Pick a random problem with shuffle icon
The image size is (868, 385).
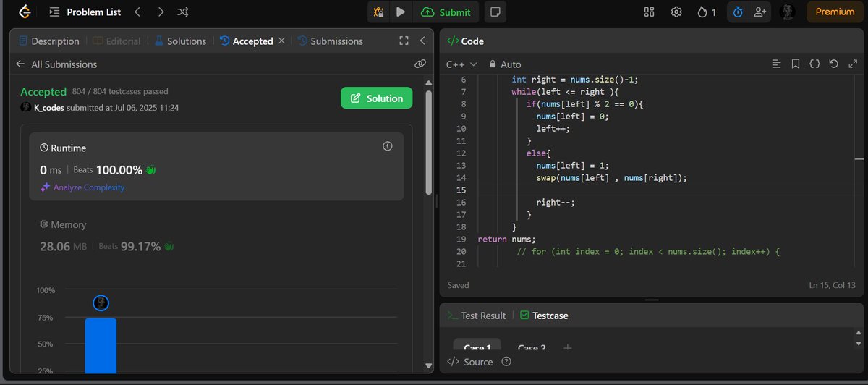183,12
